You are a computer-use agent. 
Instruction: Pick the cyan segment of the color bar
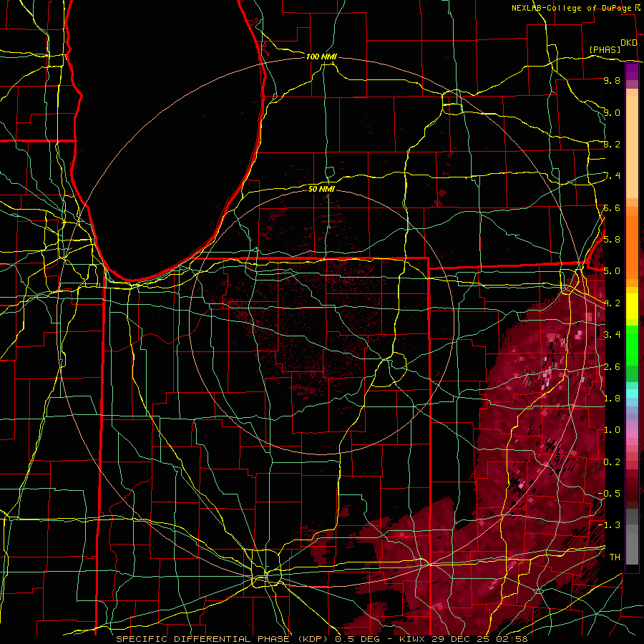coord(632,394)
